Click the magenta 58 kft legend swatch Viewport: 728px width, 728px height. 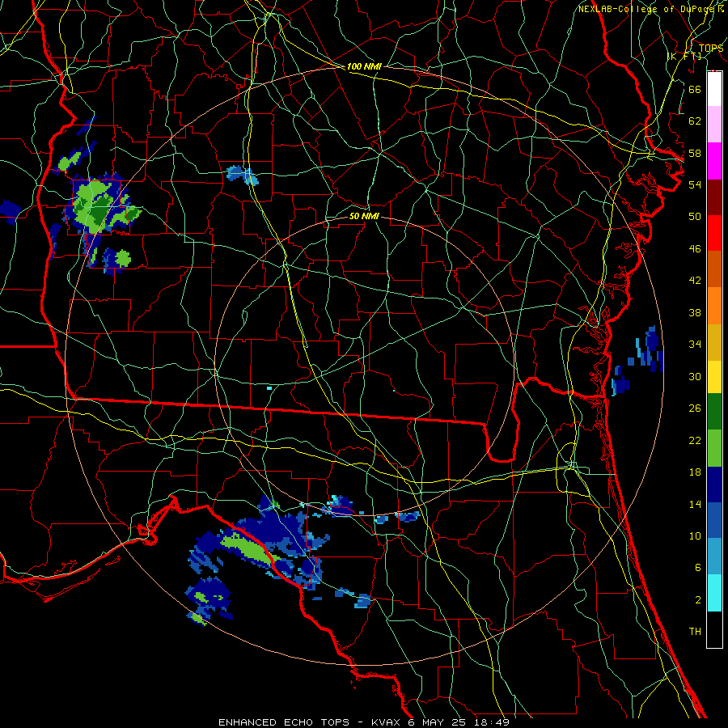714,161
